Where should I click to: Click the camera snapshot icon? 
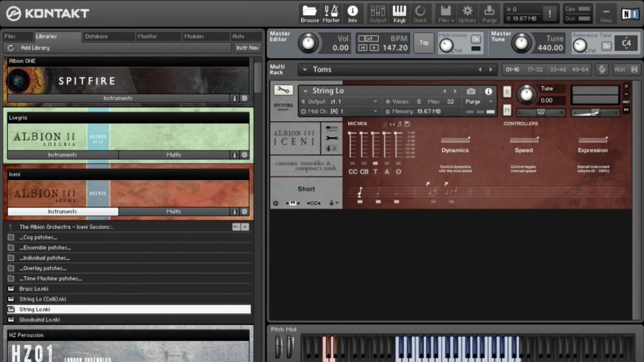(x=471, y=91)
